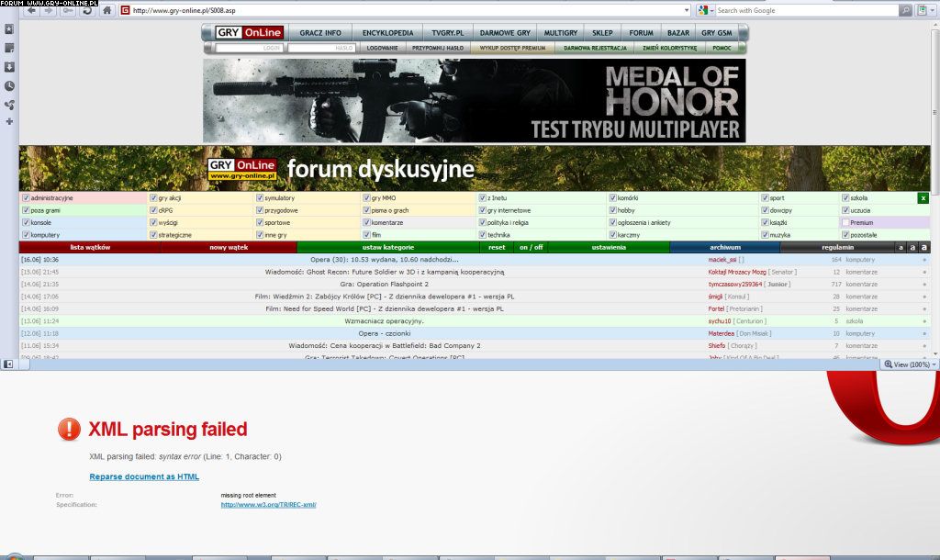Select the largest font size 'a' button
The image size is (940, 560).
click(923, 247)
